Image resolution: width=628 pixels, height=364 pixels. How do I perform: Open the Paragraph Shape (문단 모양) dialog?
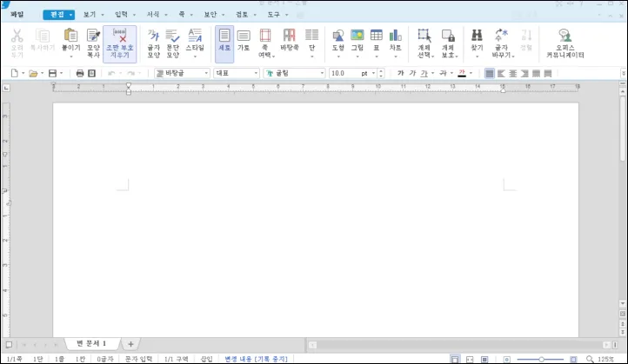173,43
